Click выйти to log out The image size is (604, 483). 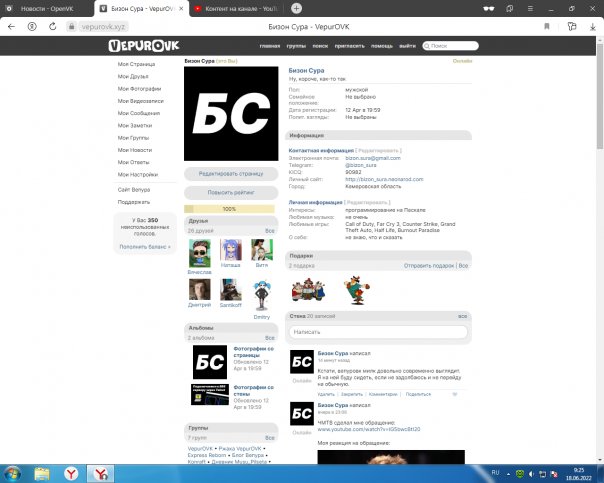(408, 46)
